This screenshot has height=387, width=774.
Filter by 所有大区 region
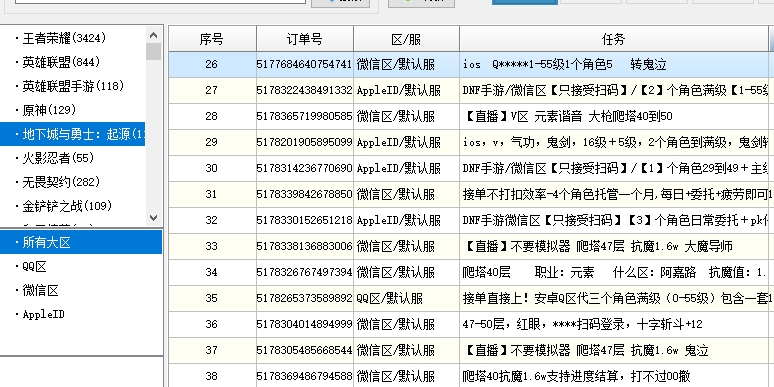tap(81, 242)
